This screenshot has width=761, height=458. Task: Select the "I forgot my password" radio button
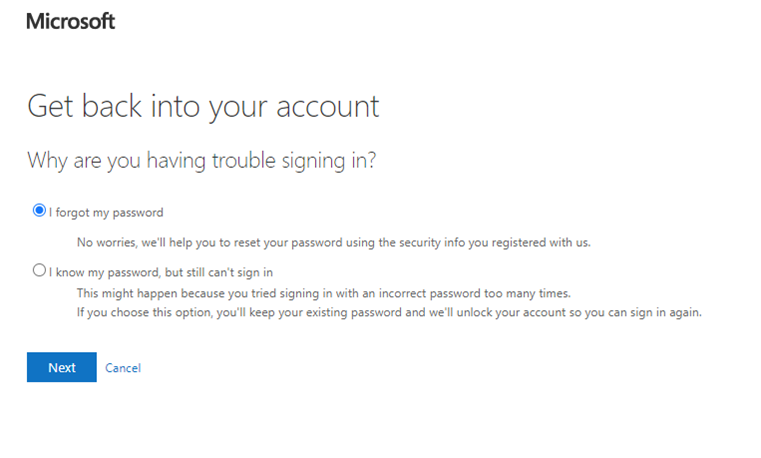39,211
